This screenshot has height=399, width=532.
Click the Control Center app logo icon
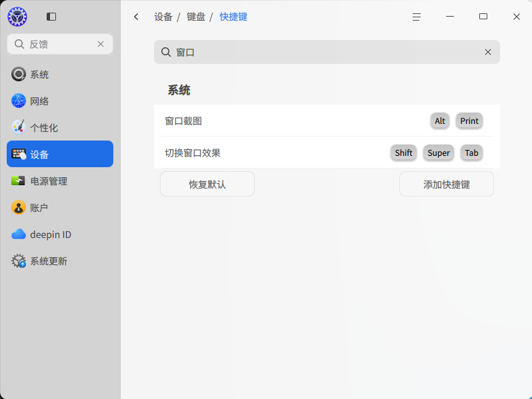pyautogui.click(x=17, y=17)
